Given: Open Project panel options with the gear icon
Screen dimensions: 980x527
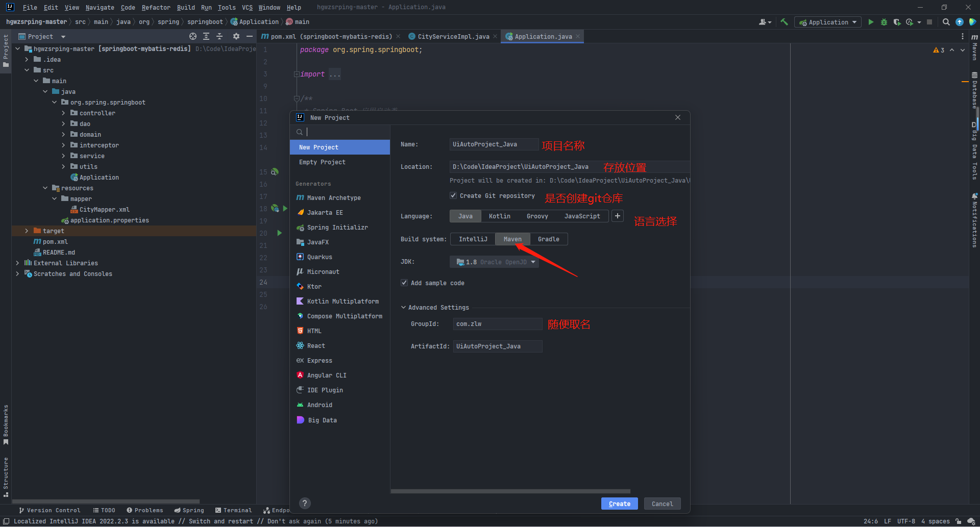Looking at the screenshot, I should pos(236,36).
